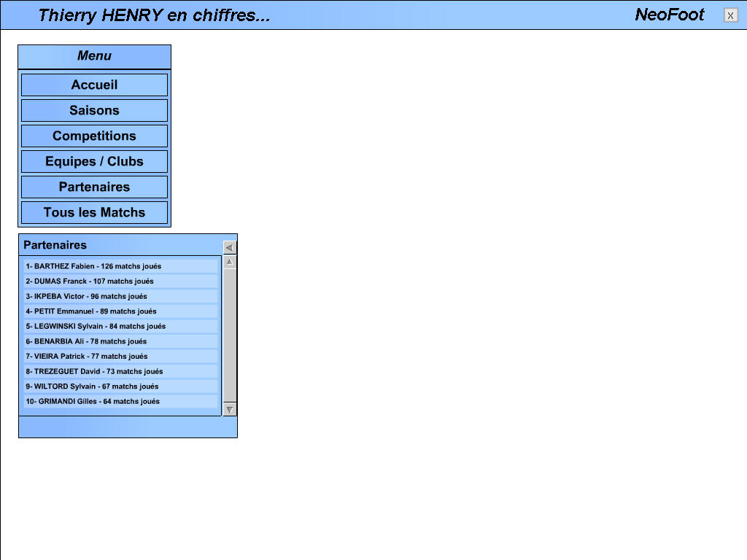
Task: Select 5- LEGWINSKI Sylvain - 84 matchs joués
Action: point(120,326)
